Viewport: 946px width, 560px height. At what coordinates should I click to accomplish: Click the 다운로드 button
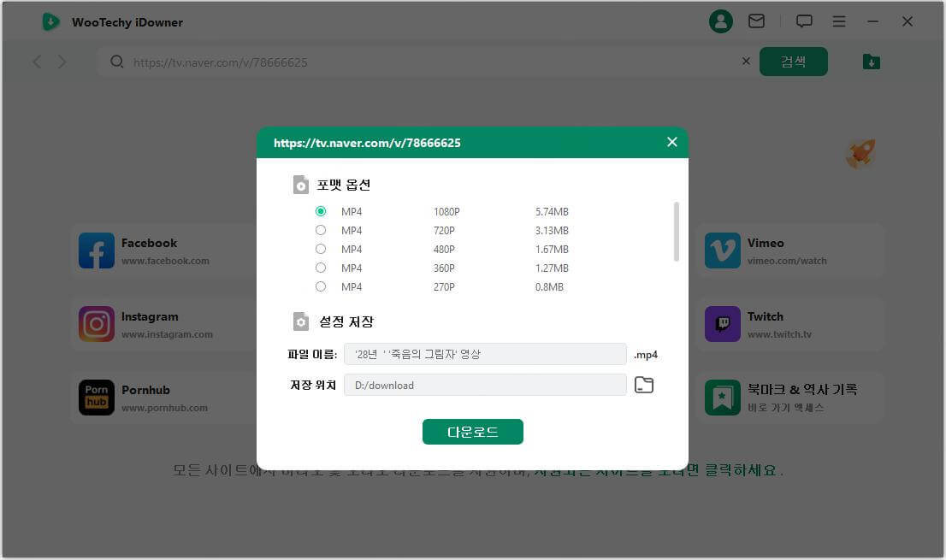pyautogui.click(x=473, y=432)
